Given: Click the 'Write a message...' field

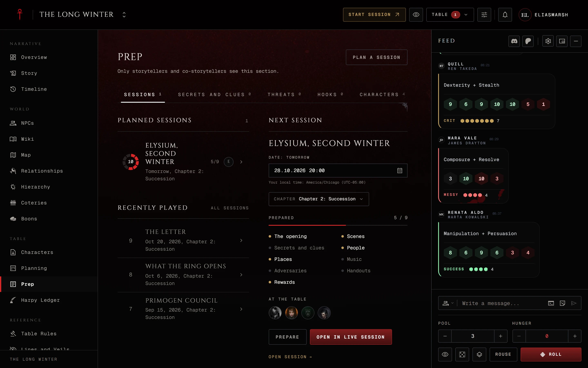Looking at the screenshot, I should [x=502, y=303].
